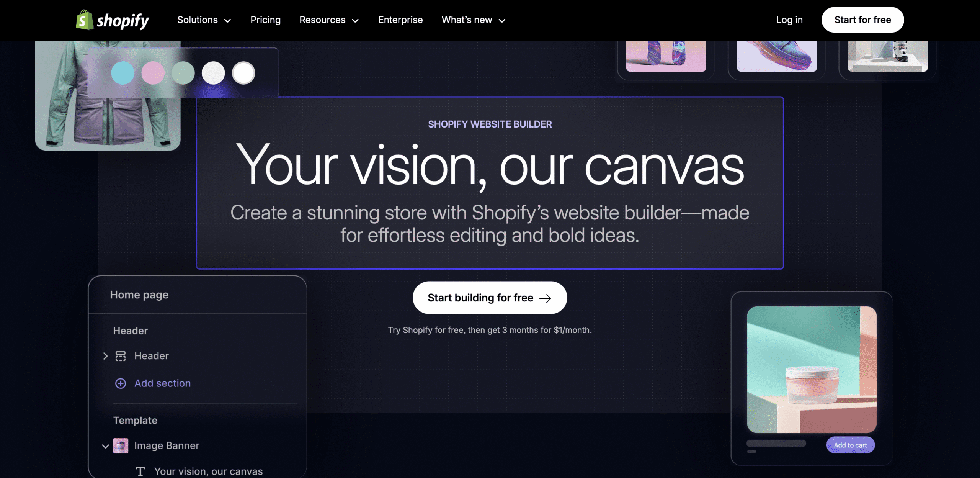Screen dimensions: 980x478
Task: Click the cosmetic jar product thumbnail
Action: tap(812, 369)
